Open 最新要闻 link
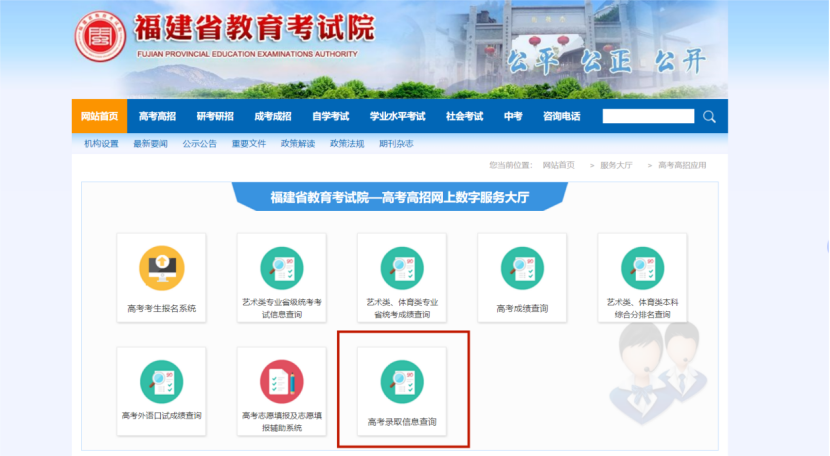 [150, 144]
